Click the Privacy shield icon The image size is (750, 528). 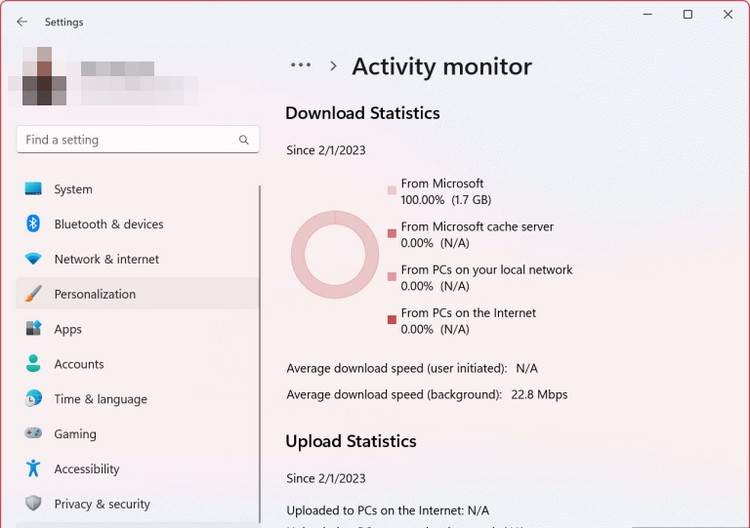pyautogui.click(x=33, y=503)
